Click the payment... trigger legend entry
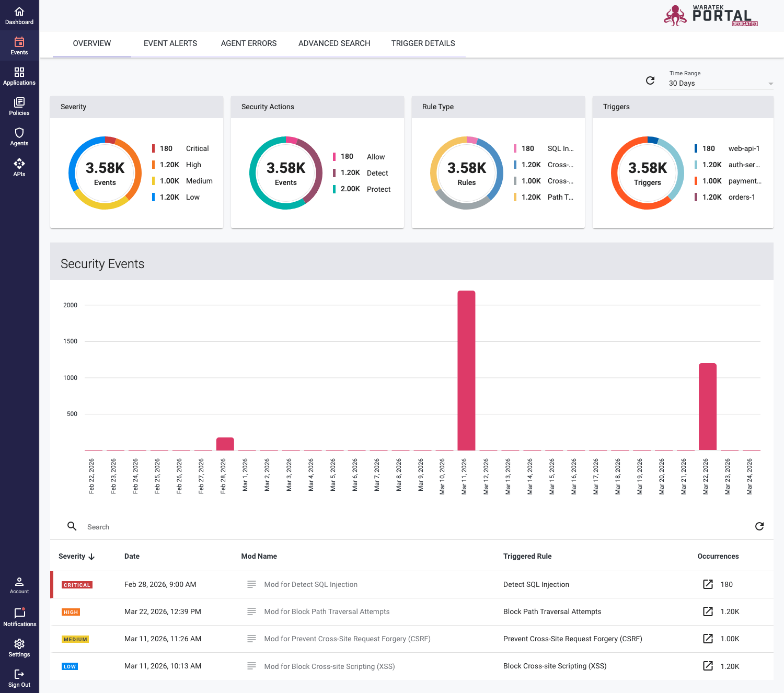 pyautogui.click(x=728, y=181)
